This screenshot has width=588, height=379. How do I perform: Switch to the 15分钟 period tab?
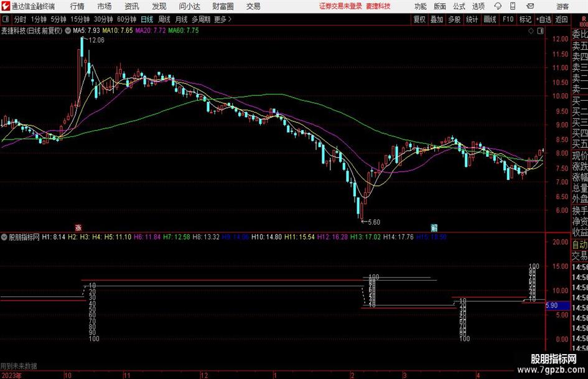[80, 19]
